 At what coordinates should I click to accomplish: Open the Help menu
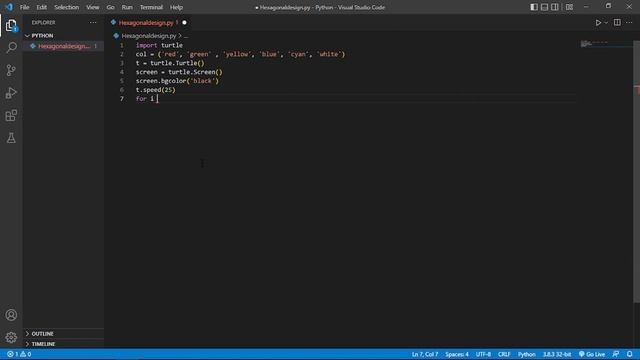(176, 7)
